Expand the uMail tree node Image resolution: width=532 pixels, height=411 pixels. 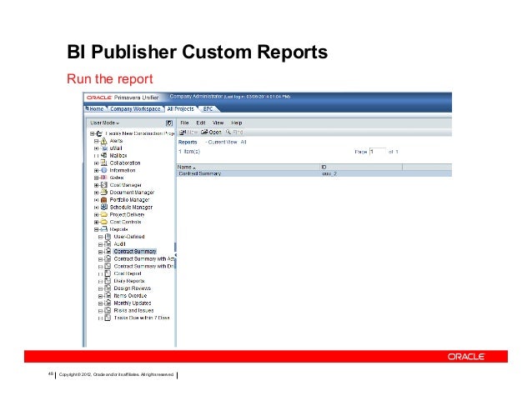click(x=97, y=148)
